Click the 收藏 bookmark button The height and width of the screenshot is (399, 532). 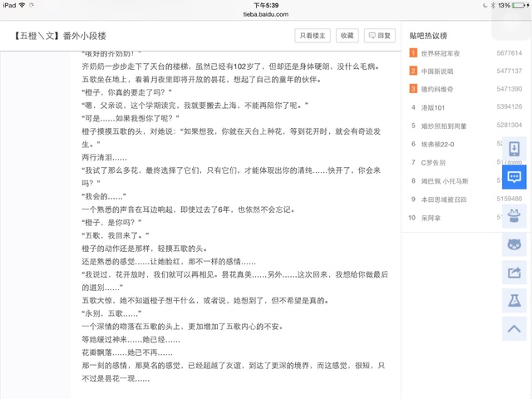point(347,36)
